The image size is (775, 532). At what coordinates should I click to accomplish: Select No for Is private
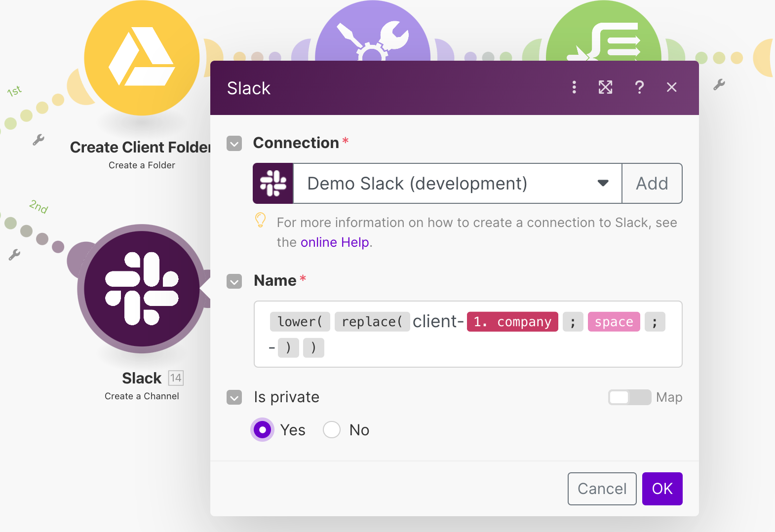click(332, 430)
